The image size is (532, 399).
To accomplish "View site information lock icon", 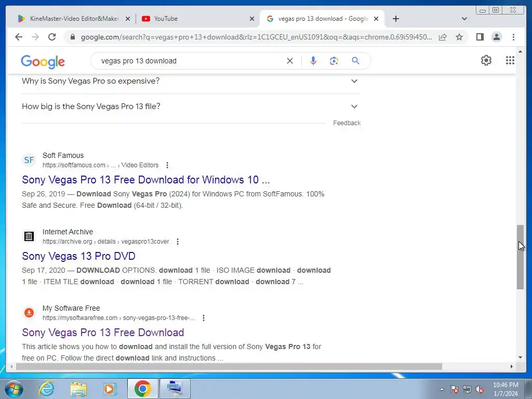I will pos(73,37).
